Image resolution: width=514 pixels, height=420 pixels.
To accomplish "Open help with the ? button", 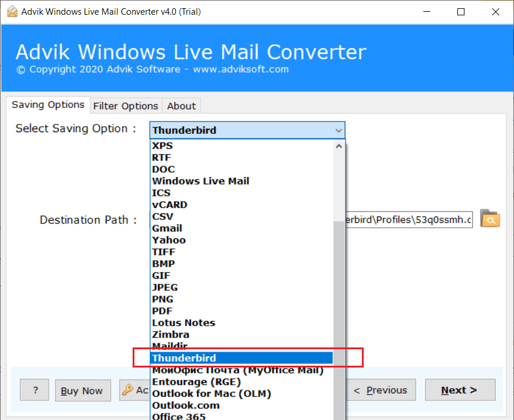I will pyautogui.click(x=34, y=390).
